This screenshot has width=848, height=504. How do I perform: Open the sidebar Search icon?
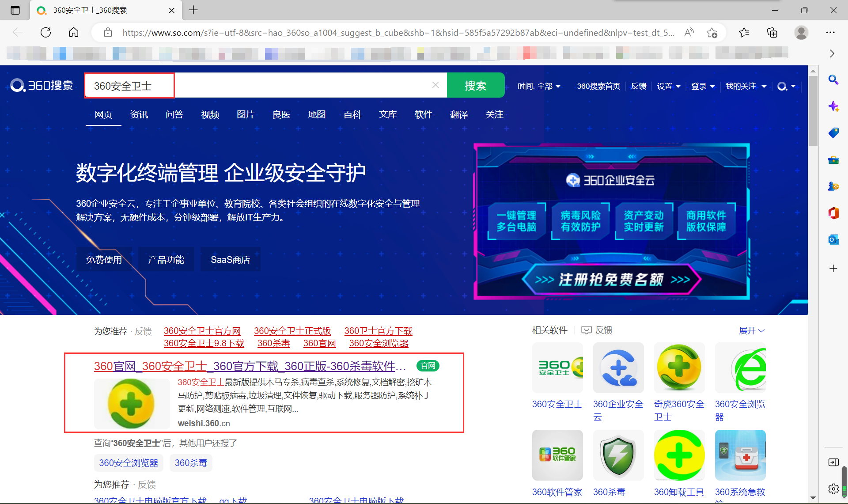tap(833, 80)
